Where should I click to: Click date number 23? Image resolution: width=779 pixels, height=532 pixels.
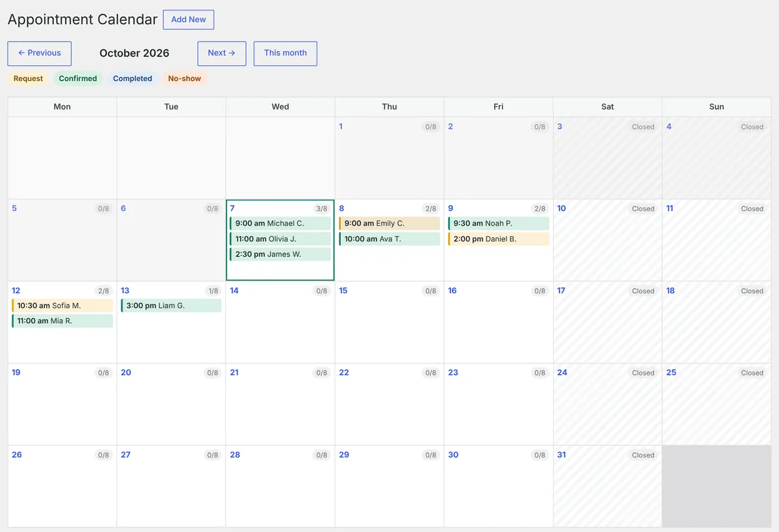pos(453,372)
